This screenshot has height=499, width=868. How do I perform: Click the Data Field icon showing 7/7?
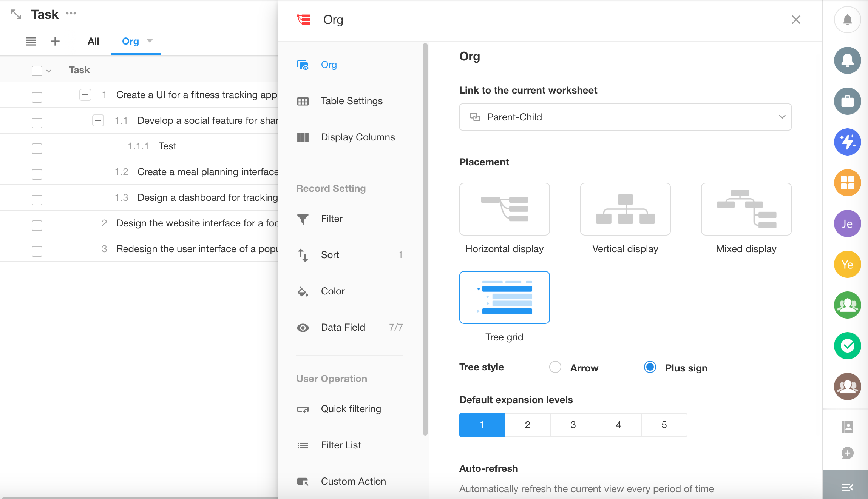[x=304, y=327]
